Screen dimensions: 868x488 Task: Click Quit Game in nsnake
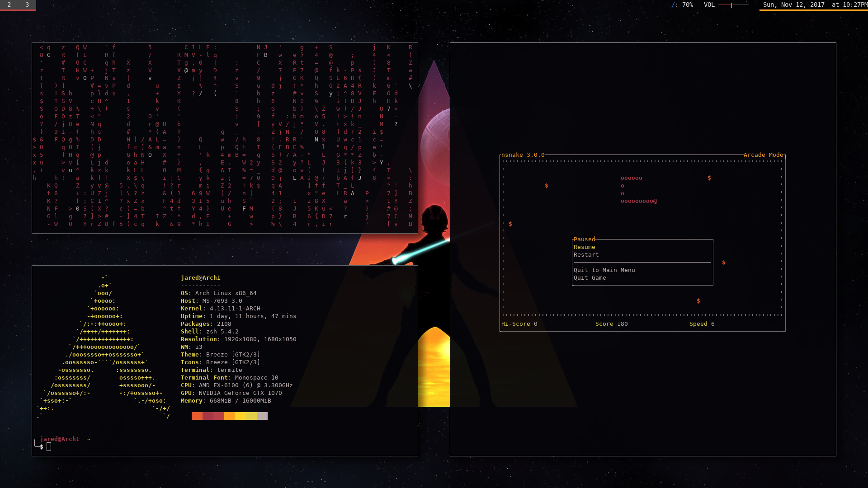click(x=590, y=278)
